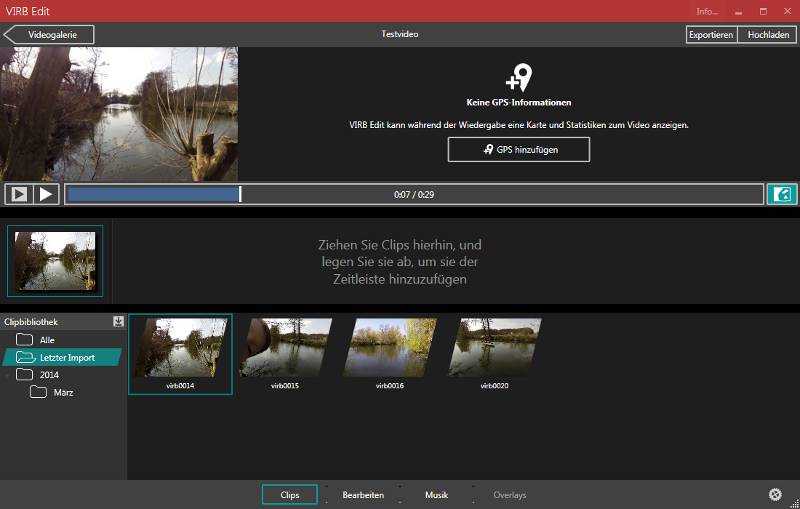Open the März subfolder
The width and height of the screenshot is (800, 509).
pyautogui.click(x=62, y=392)
